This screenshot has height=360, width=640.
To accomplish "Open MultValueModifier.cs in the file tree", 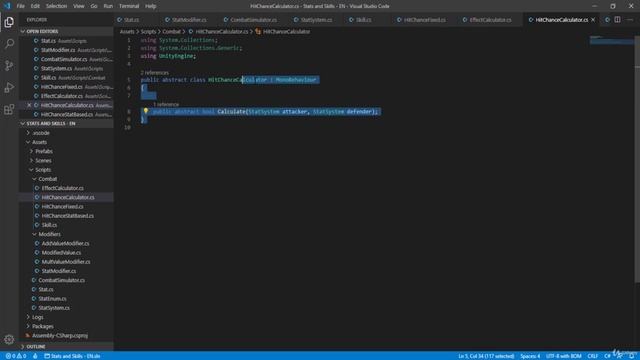I will coord(66,262).
